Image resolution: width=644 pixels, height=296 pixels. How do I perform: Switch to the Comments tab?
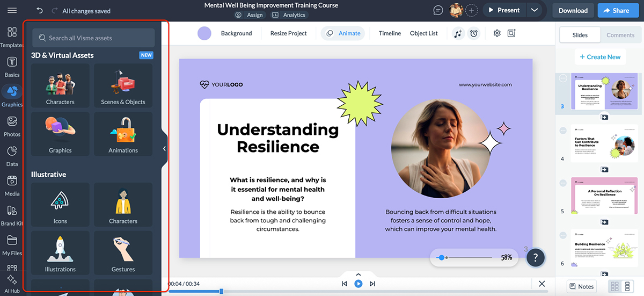620,35
